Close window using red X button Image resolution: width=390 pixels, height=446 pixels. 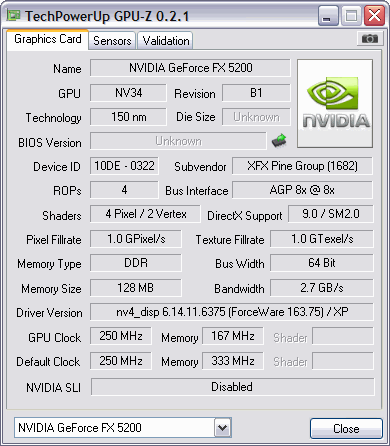click(x=374, y=15)
